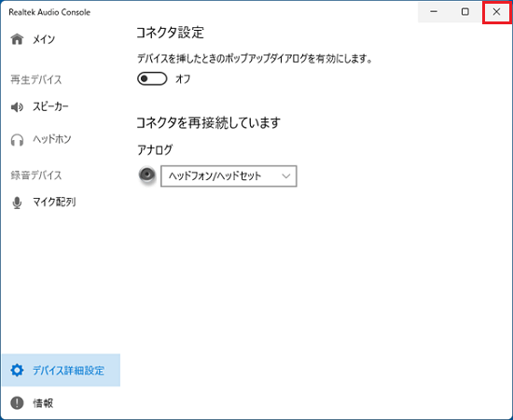The height and width of the screenshot is (420, 513).
Task: Click the コネクタ設定 heading
Action: click(170, 33)
